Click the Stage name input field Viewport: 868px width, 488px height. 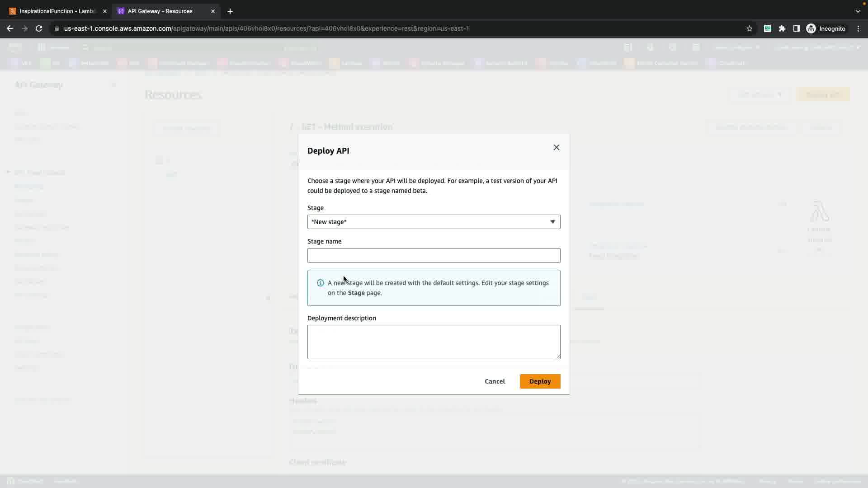tap(434, 255)
